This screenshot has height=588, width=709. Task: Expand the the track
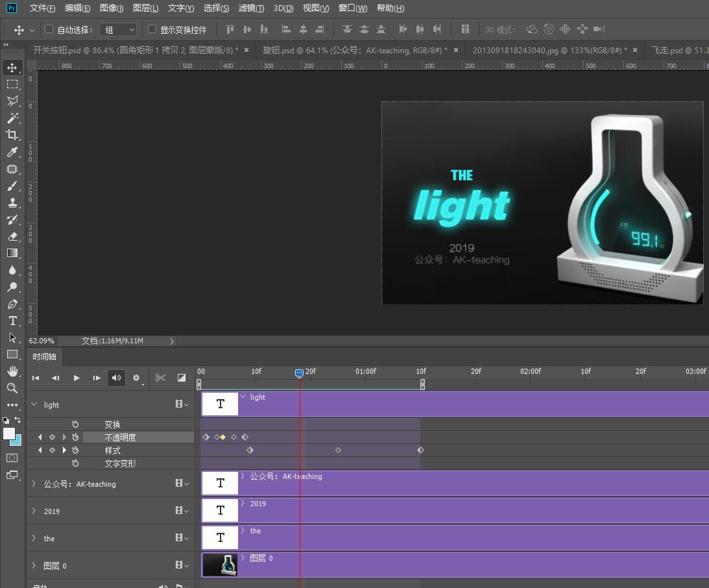[x=34, y=538]
